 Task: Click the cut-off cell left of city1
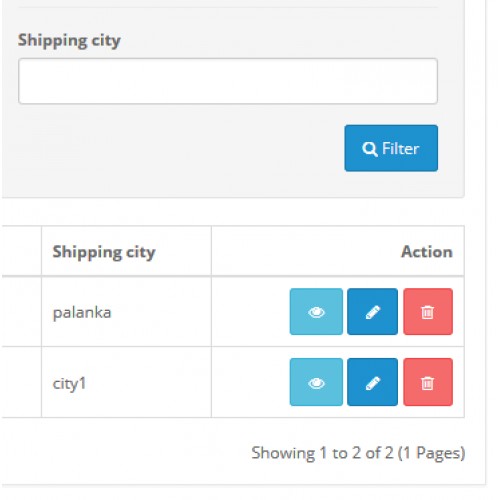point(21,382)
